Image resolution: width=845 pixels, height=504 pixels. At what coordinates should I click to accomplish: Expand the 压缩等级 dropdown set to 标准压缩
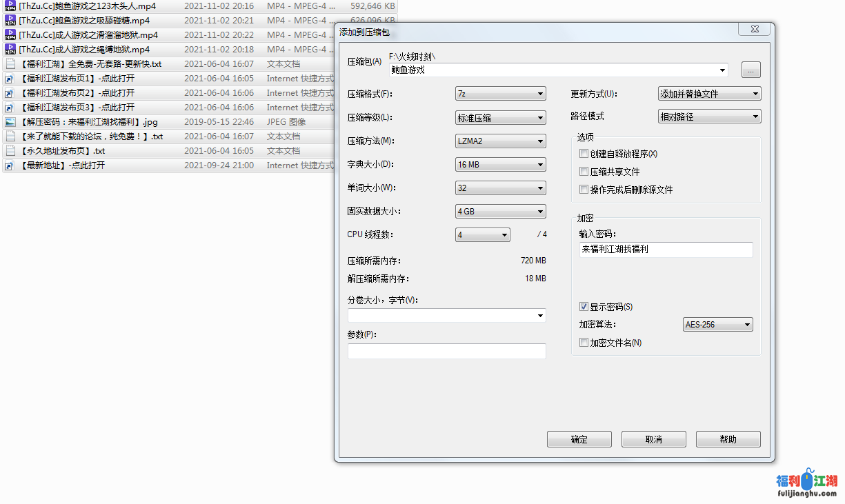click(x=500, y=118)
